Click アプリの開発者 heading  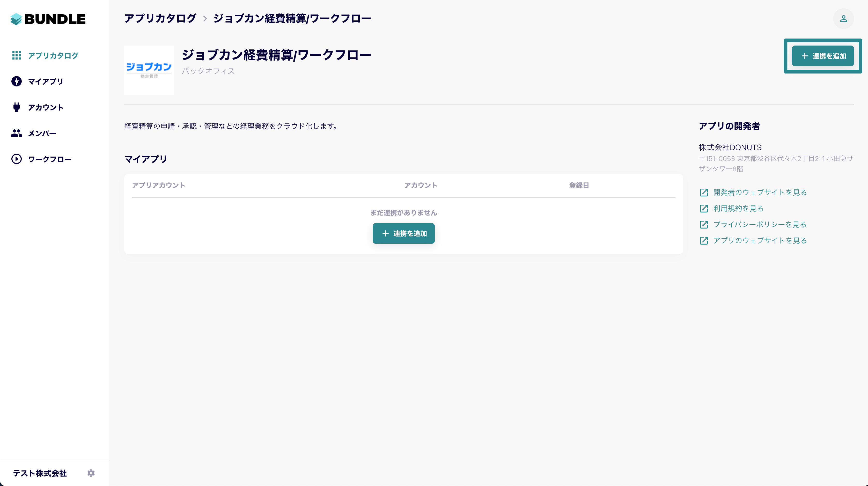point(730,126)
